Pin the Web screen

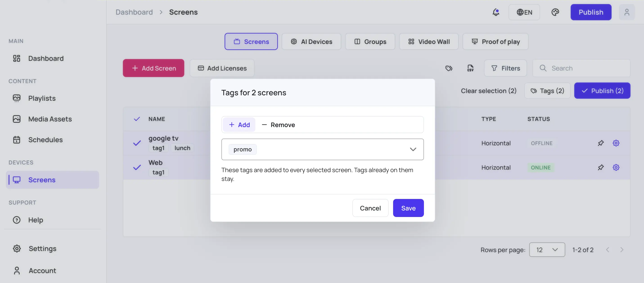(x=601, y=167)
